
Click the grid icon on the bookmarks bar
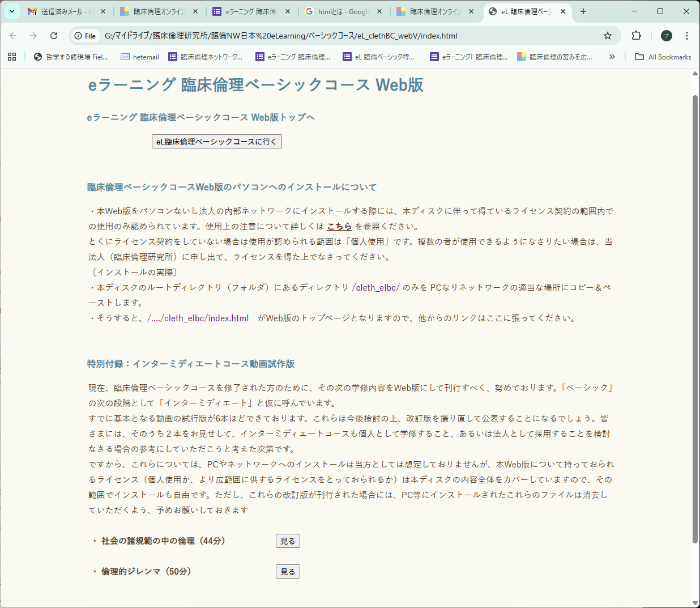[12, 57]
